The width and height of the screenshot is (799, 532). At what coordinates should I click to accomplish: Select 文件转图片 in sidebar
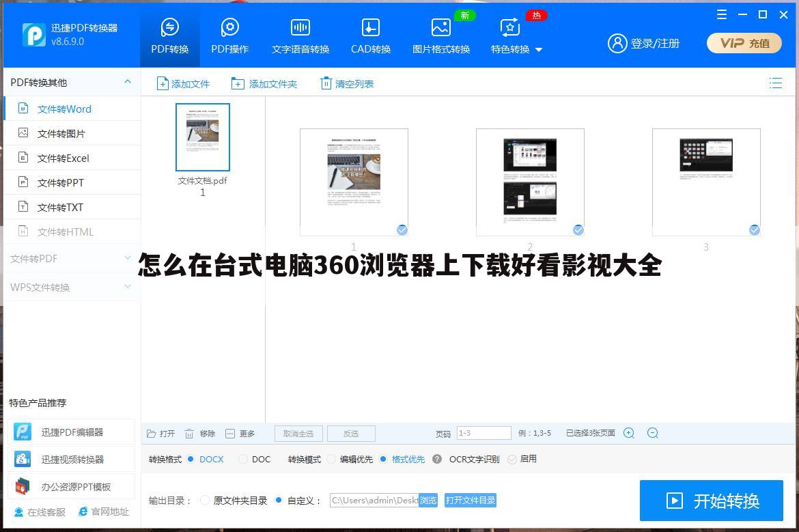(72, 133)
